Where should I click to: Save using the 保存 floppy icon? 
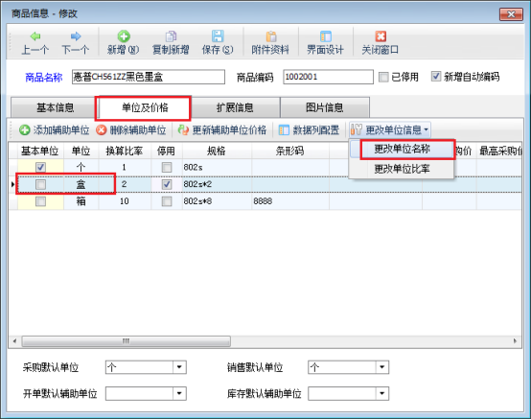click(218, 36)
